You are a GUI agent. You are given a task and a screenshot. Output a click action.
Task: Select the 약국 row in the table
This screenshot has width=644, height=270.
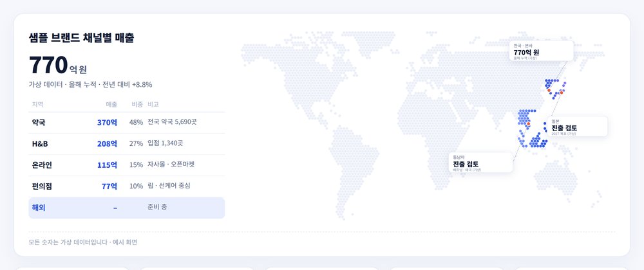[126, 123]
